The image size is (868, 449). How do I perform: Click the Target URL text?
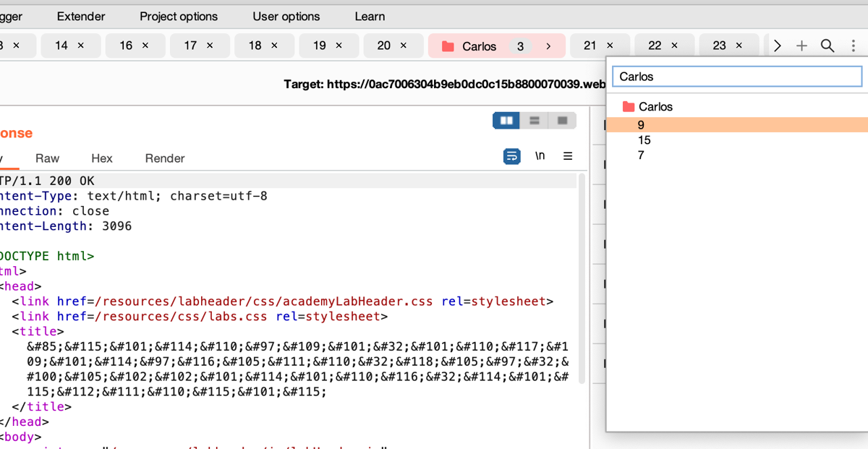pyautogui.click(x=445, y=84)
